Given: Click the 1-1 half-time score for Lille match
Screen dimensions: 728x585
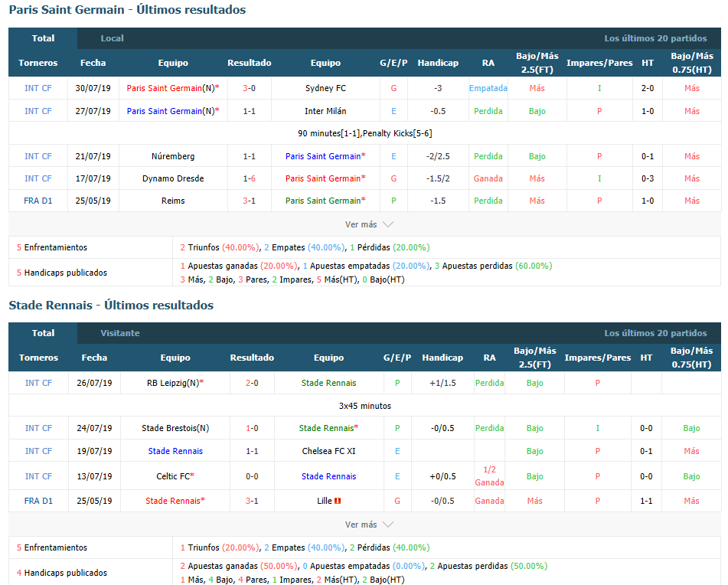Looking at the screenshot, I should [x=646, y=501].
